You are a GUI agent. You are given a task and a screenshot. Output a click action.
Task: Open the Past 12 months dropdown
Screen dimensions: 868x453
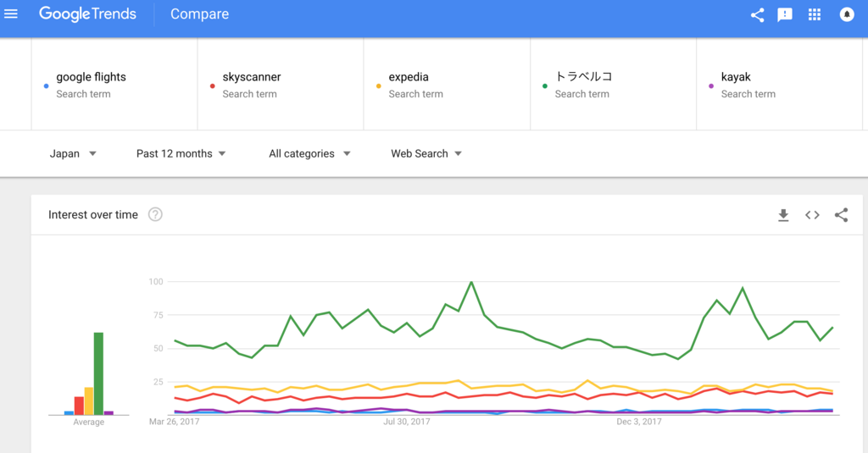pos(181,154)
